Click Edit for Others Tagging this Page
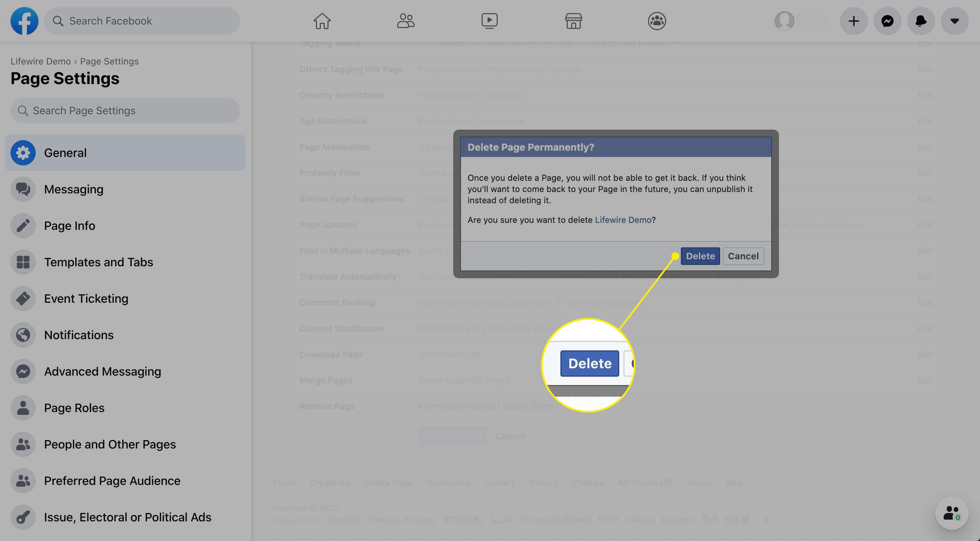The height and width of the screenshot is (541, 980). click(924, 69)
